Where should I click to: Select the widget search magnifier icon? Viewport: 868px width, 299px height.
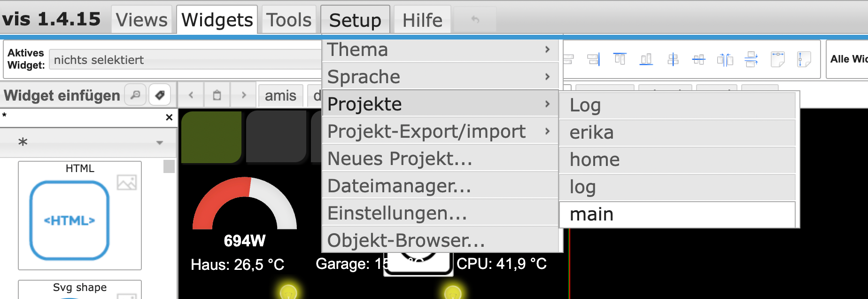(x=135, y=94)
